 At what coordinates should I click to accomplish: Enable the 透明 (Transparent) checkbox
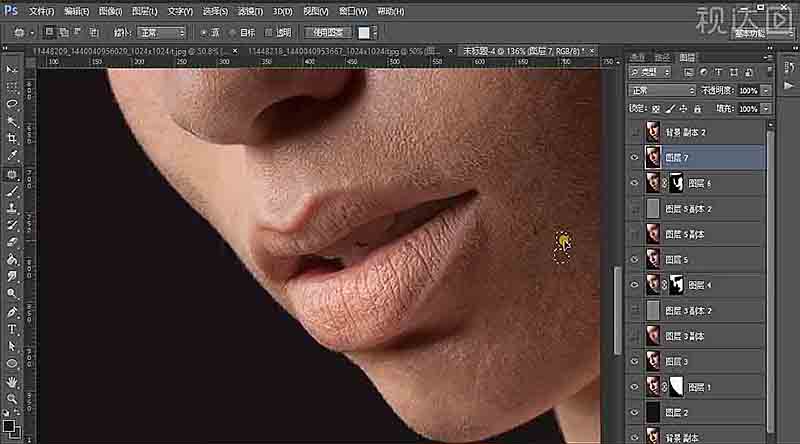269,33
